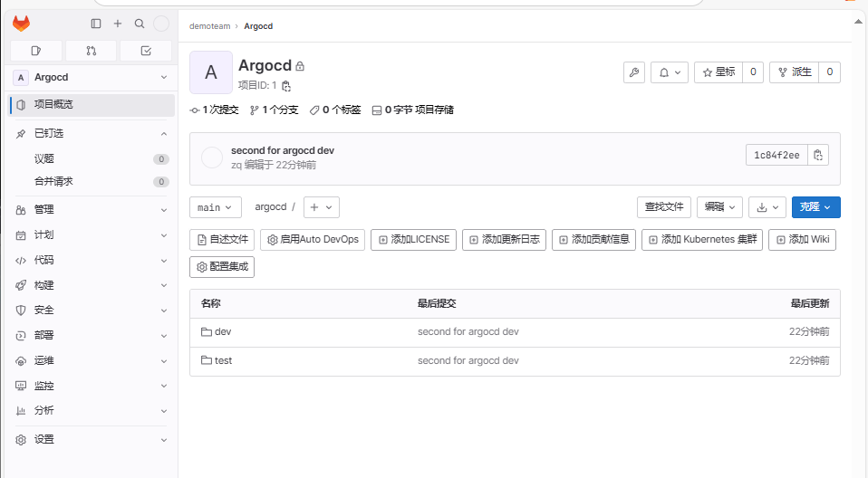This screenshot has width=868, height=478.
Task: Star the project with 星标 button
Action: (x=719, y=72)
